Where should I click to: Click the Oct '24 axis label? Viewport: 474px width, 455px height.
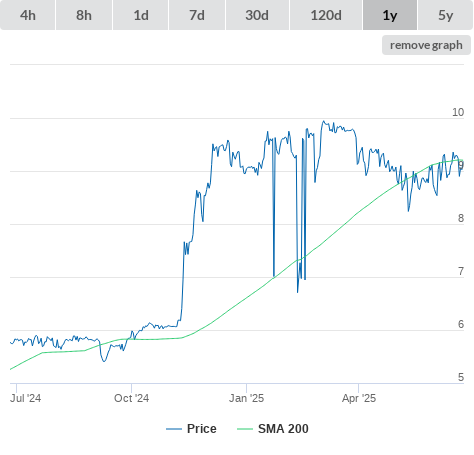[x=131, y=398]
